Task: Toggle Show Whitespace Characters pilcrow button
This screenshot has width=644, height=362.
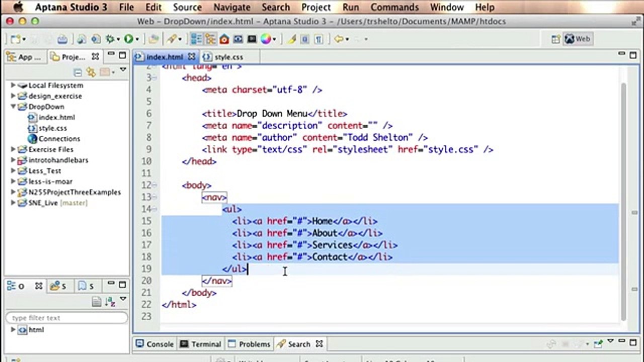Action: 318,39
